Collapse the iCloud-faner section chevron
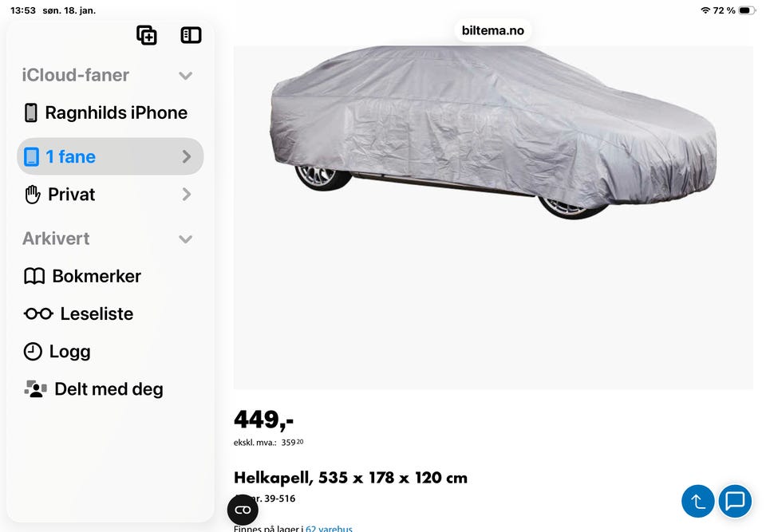 pos(186,76)
